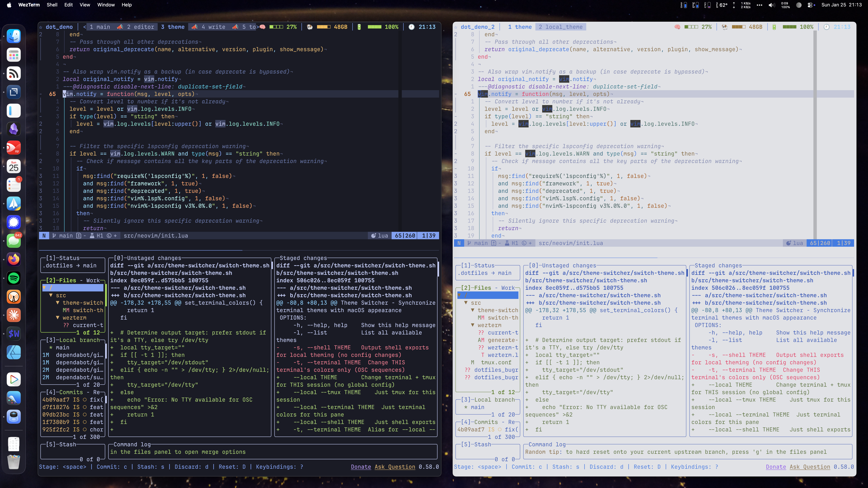
Task: Open Messages app with 842 badge
Action: (14, 240)
